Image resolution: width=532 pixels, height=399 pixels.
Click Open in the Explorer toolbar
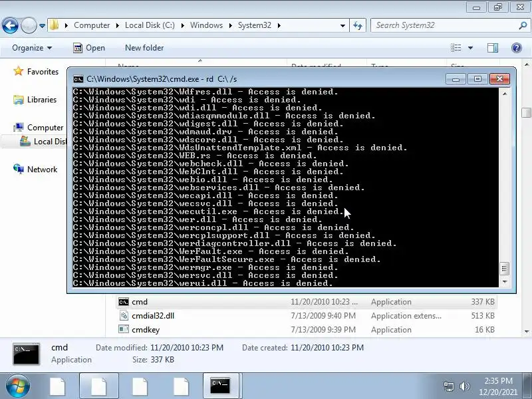coord(89,48)
